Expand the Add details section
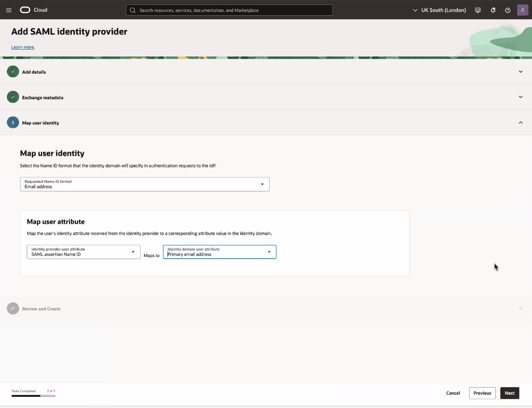532x408 pixels. pyautogui.click(x=520, y=71)
